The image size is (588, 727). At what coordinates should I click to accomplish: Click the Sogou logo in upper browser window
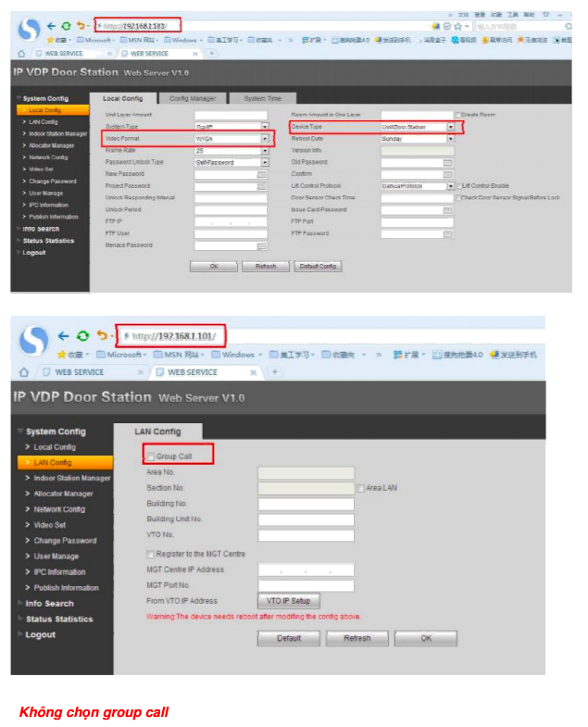tap(30, 29)
